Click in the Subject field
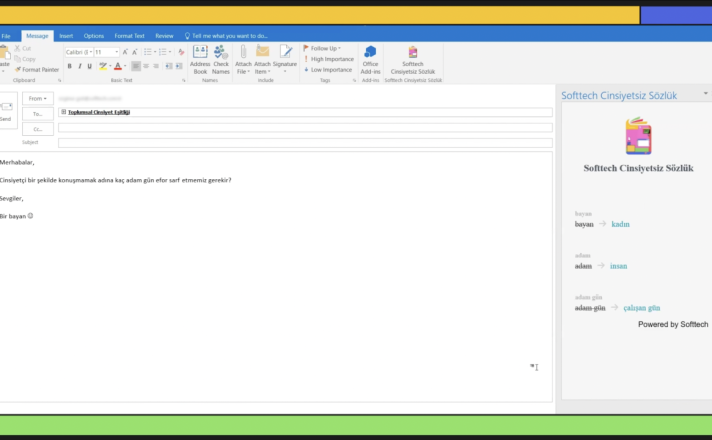Image resolution: width=712 pixels, height=440 pixels. [x=305, y=143]
